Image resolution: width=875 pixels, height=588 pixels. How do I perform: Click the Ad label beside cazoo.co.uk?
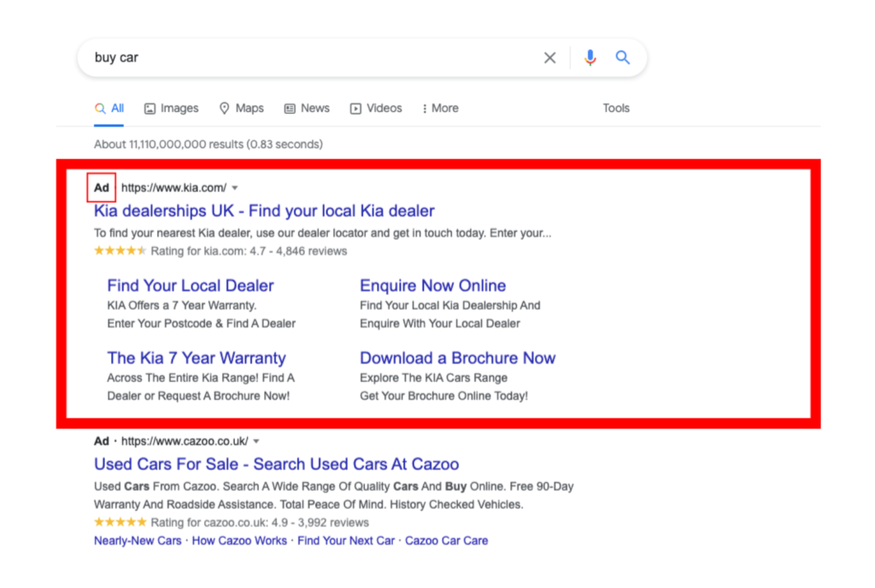point(102,441)
